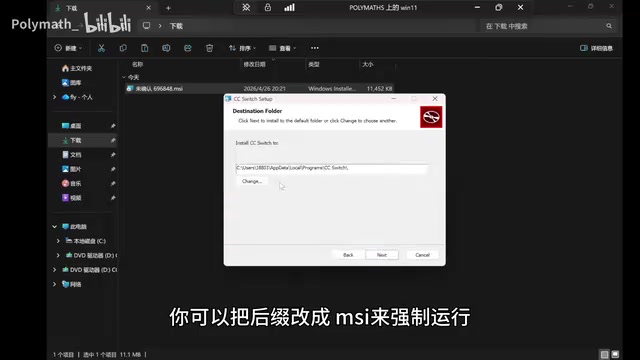
Task: Sort by 修改日期 (Date modified) column header
Action: click(x=254, y=64)
